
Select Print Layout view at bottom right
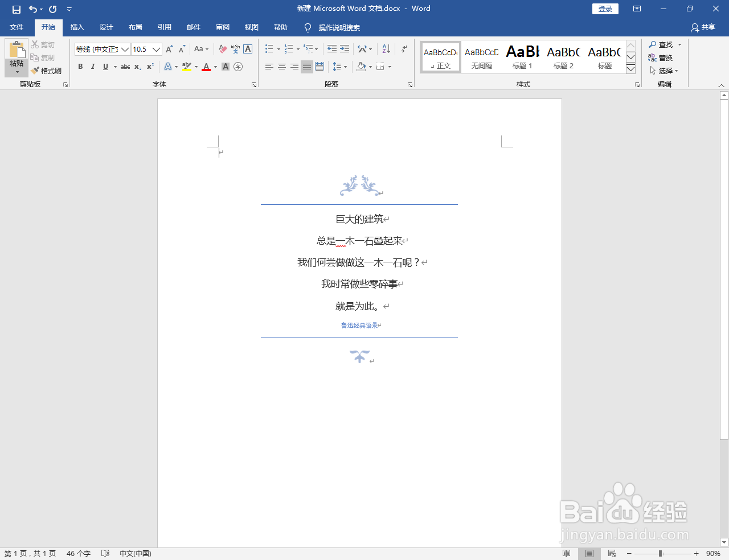click(589, 553)
